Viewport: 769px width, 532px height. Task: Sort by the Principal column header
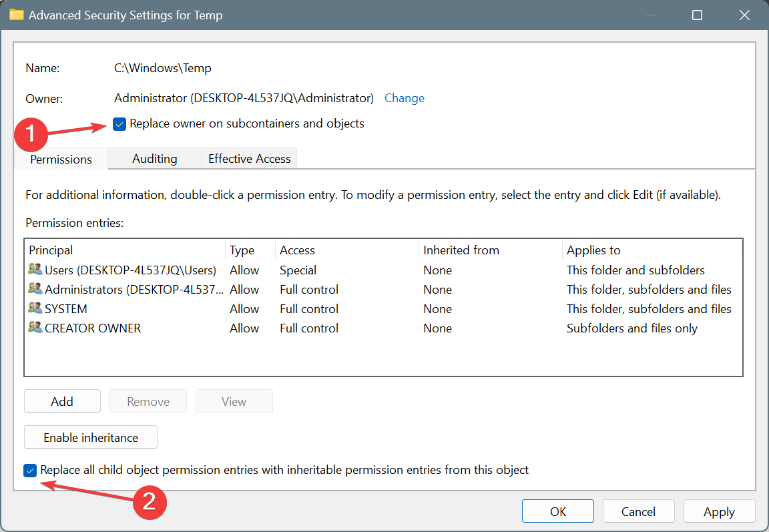pos(125,250)
